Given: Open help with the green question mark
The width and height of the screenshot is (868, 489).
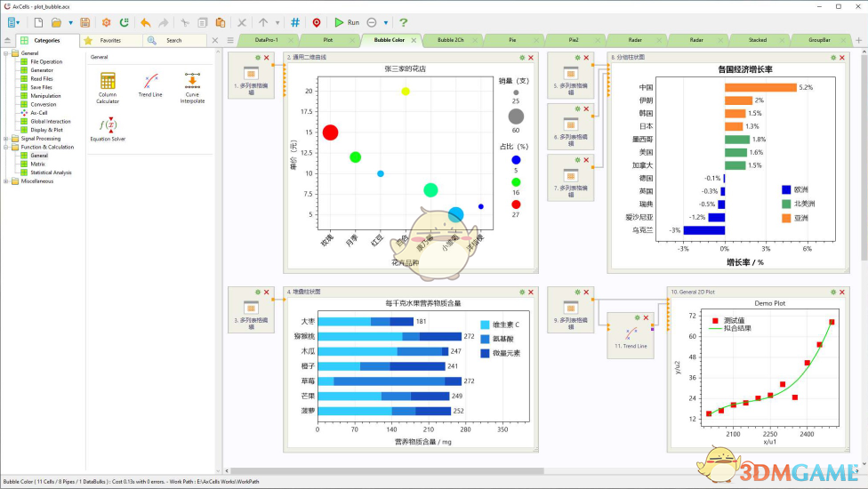Looking at the screenshot, I should 403,22.
